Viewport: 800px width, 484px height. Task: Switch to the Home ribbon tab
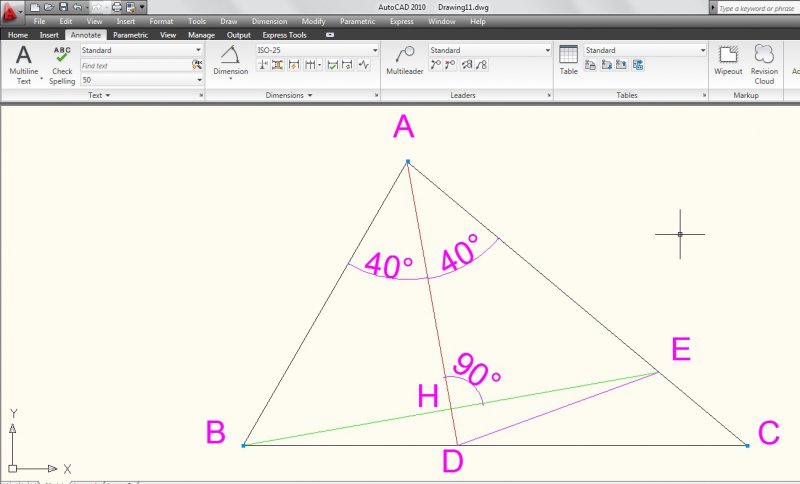pyautogui.click(x=18, y=35)
